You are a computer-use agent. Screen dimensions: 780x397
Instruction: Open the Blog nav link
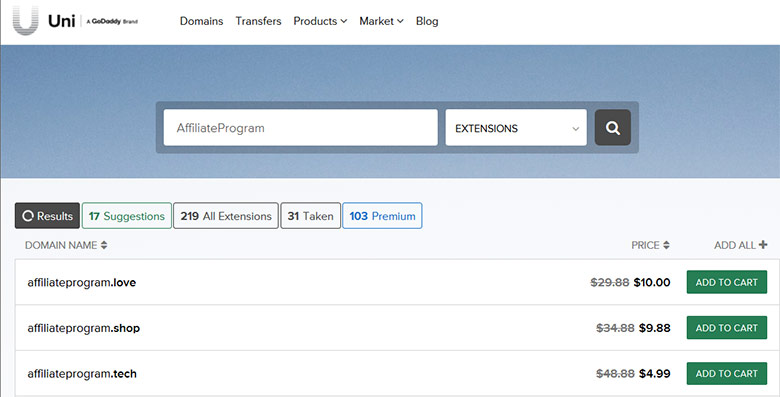click(427, 21)
